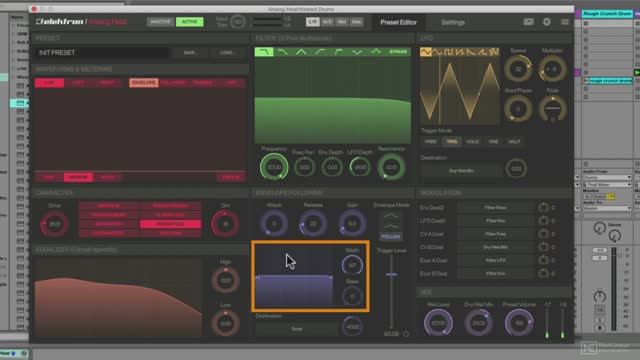Select the ENVELOPE waveform view tab
640x360 pixels.
[x=144, y=82]
